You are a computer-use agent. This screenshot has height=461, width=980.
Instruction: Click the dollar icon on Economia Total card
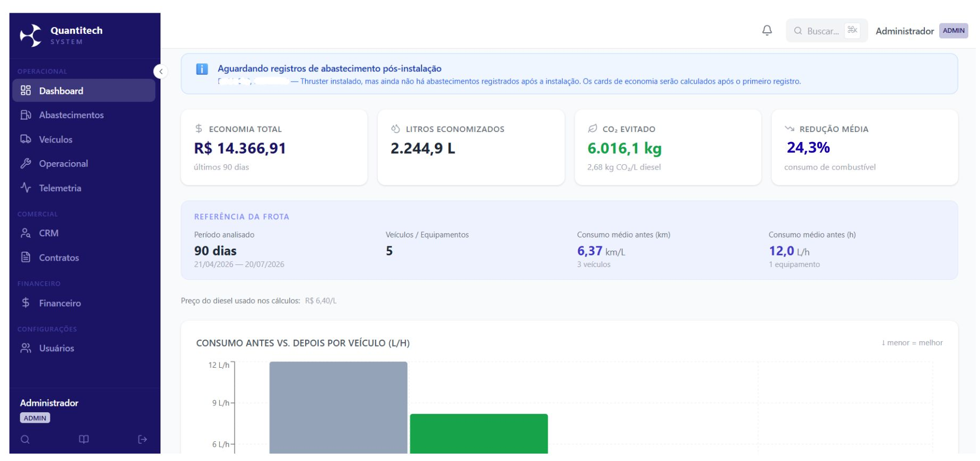[199, 128]
